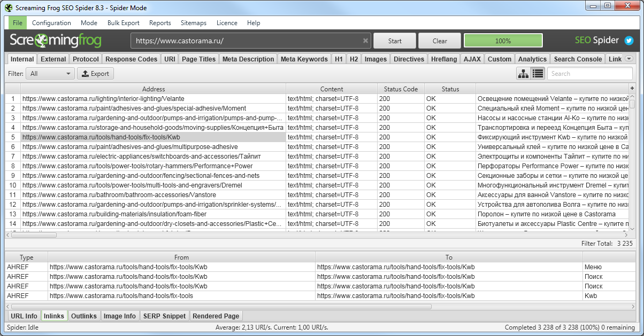
Task: Click the 100% crawl progress bar
Action: point(503,41)
